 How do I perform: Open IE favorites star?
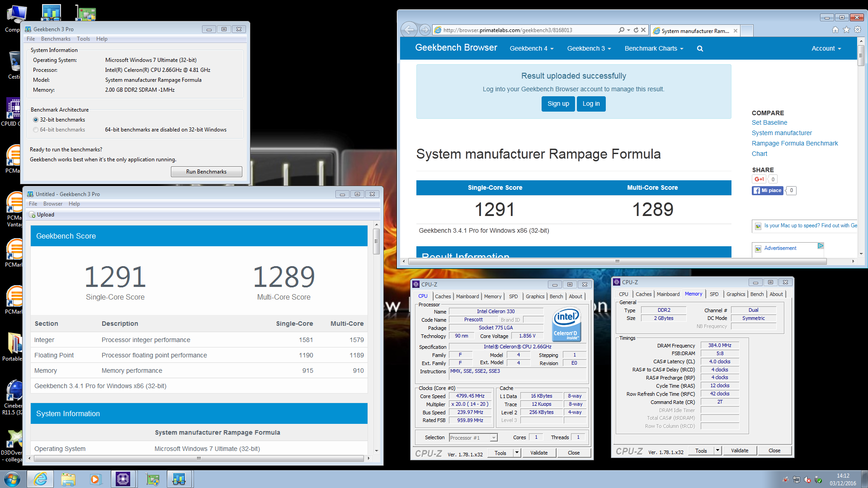tap(846, 30)
